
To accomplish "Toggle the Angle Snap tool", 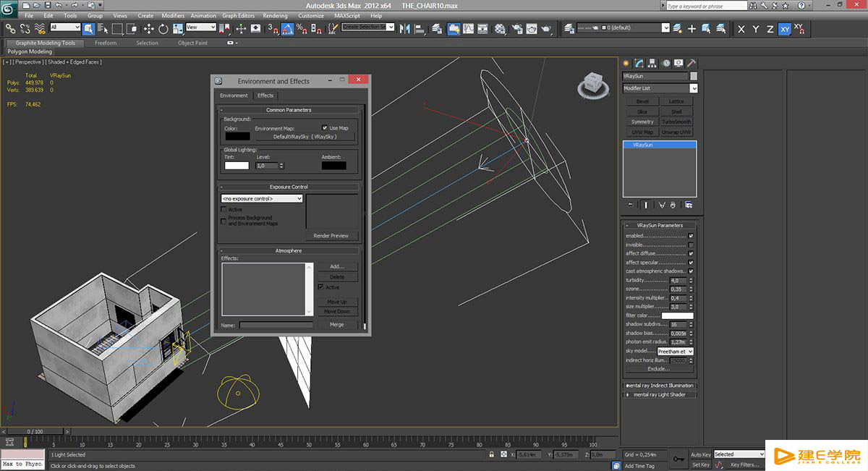I will click(287, 29).
